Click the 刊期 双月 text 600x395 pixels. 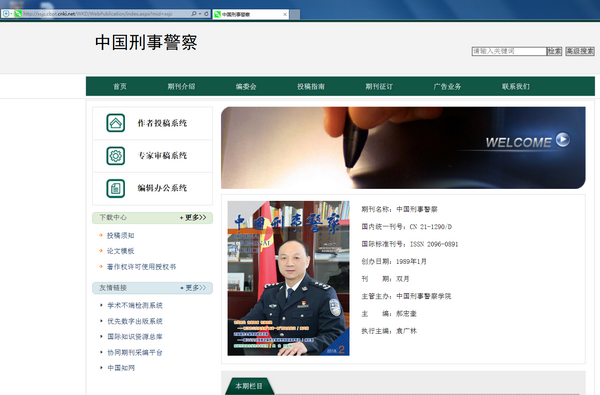(385, 279)
